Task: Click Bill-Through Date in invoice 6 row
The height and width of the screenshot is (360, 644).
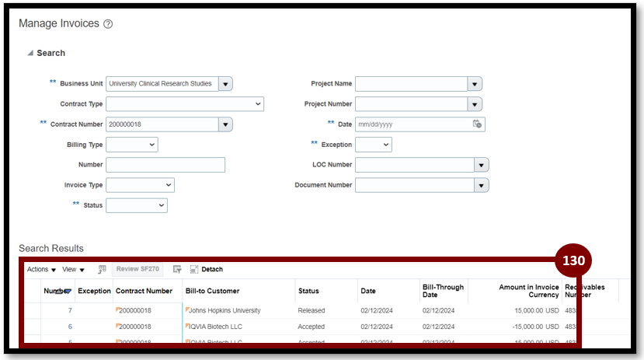Action: point(438,327)
